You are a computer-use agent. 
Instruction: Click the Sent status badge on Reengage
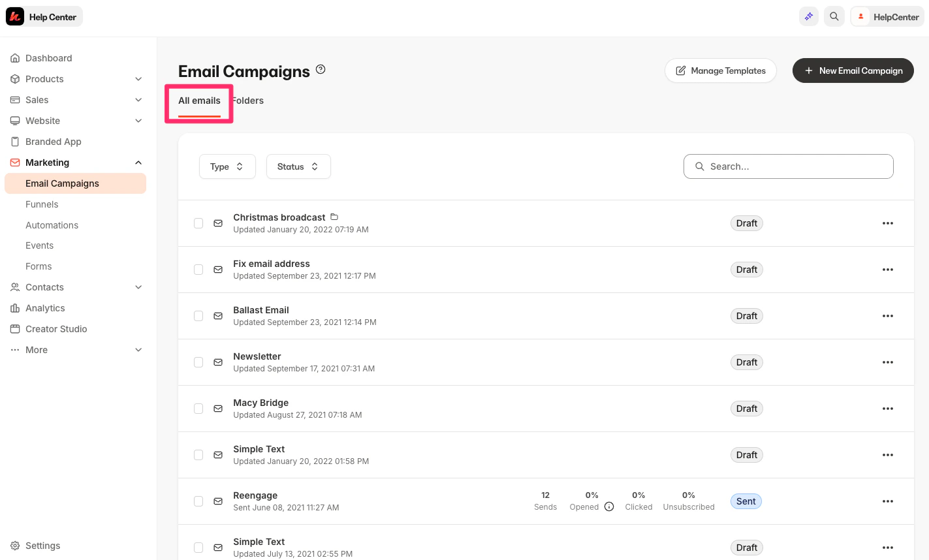(746, 501)
